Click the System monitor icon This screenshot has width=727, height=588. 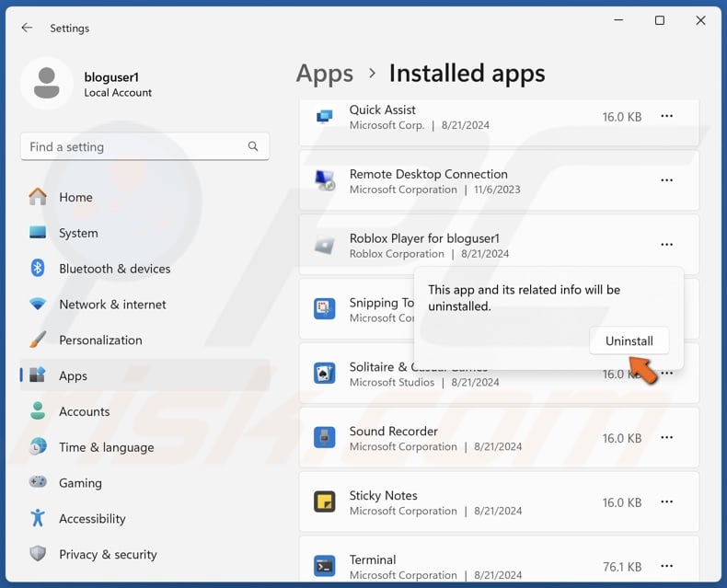(38, 232)
